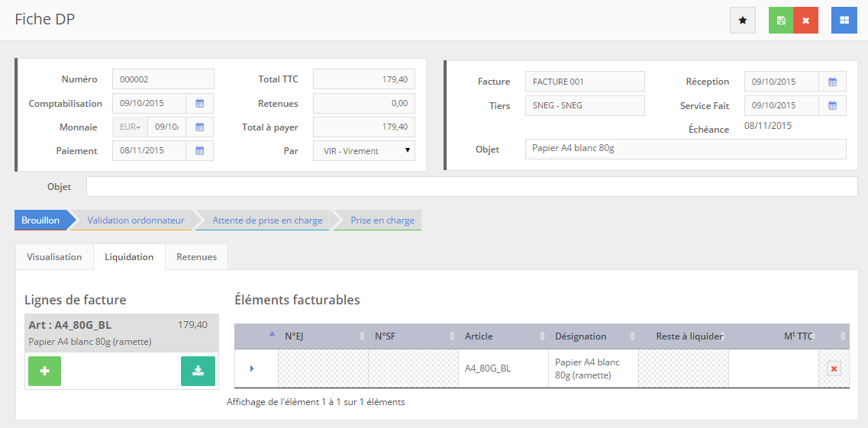Select the Validation ordonnateur step
Screen dimensions: 868x428
tap(136, 220)
